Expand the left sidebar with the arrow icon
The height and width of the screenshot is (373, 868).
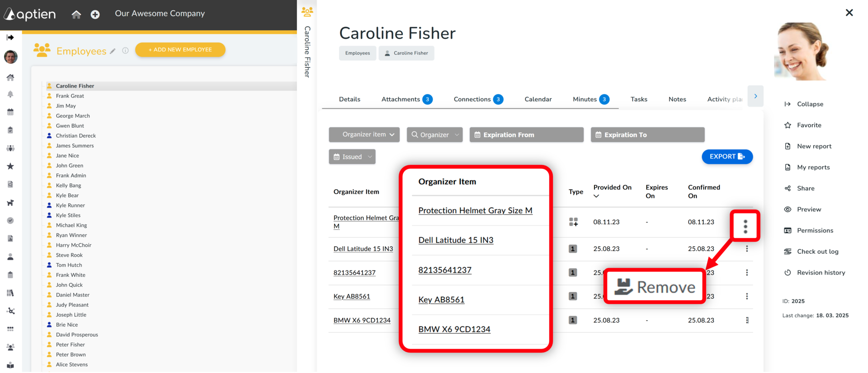[10, 37]
